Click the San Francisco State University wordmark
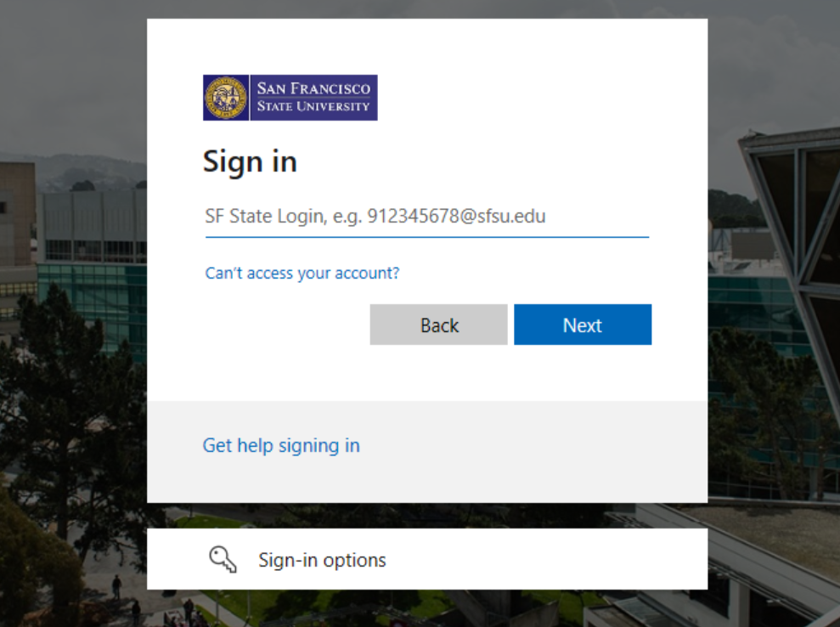Viewport: 840px width, 627px height. pos(313,98)
